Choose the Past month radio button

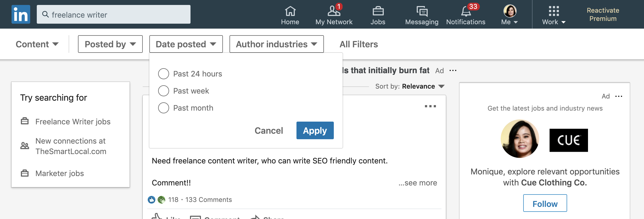tap(164, 108)
